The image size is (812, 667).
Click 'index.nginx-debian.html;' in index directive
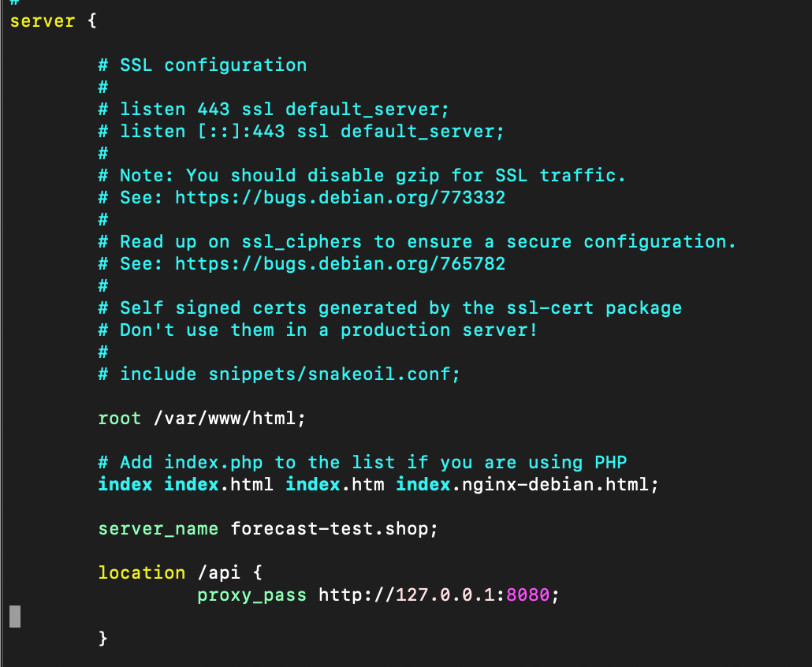[527, 485]
